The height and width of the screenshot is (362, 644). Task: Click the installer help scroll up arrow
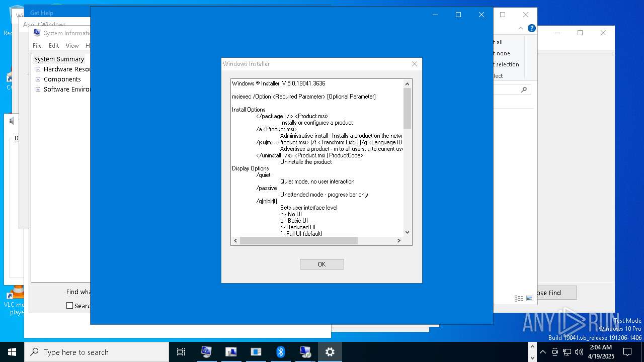pos(408,83)
